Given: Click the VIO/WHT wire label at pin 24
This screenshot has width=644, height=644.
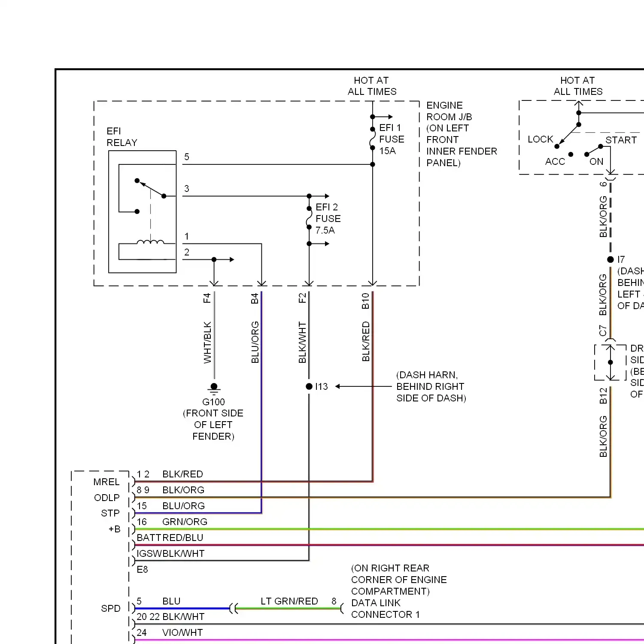Looking at the screenshot, I should pyautogui.click(x=182, y=632).
